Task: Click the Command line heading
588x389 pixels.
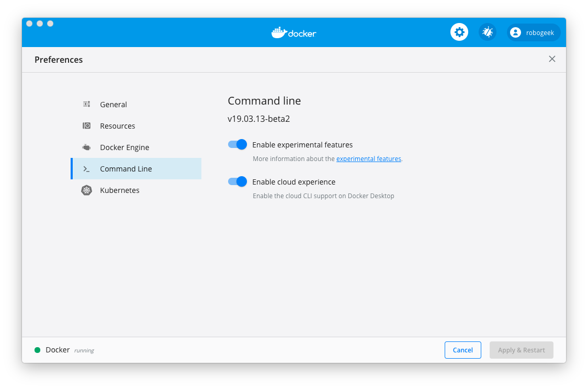Action: 264,101
